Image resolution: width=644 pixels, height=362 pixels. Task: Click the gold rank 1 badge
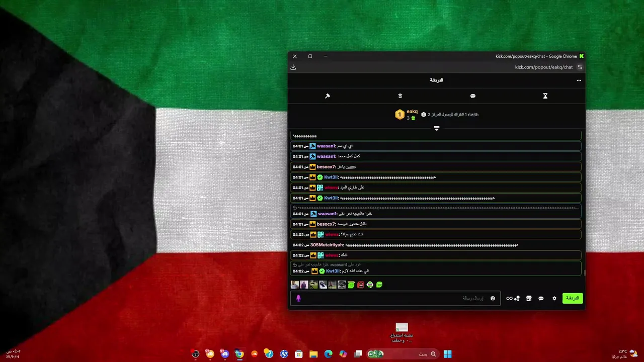pyautogui.click(x=399, y=115)
